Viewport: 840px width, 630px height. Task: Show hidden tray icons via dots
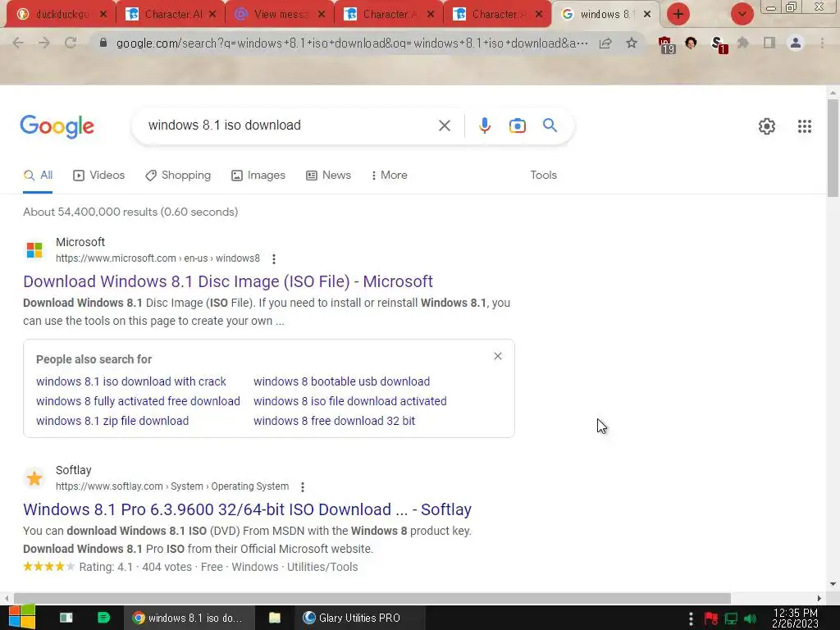[x=691, y=619]
